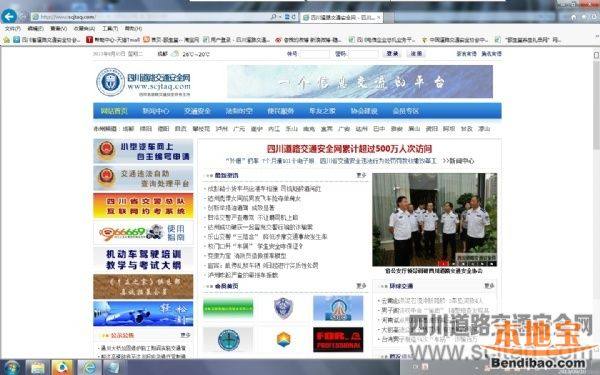Open the 协会建设 navigation tab

364,111
